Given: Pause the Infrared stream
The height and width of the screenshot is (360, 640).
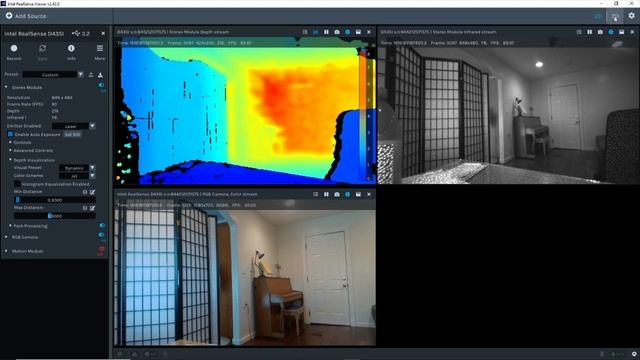Looking at the screenshot, I should click(x=589, y=32).
